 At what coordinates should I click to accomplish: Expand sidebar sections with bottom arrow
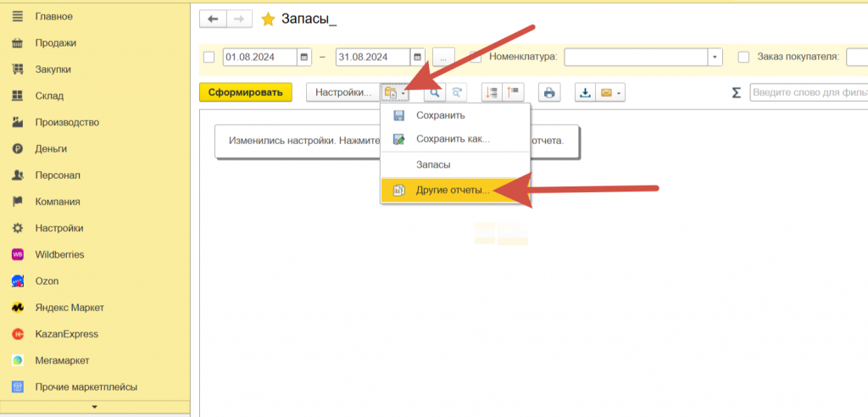pyautogui.click(x=94, y=408)
